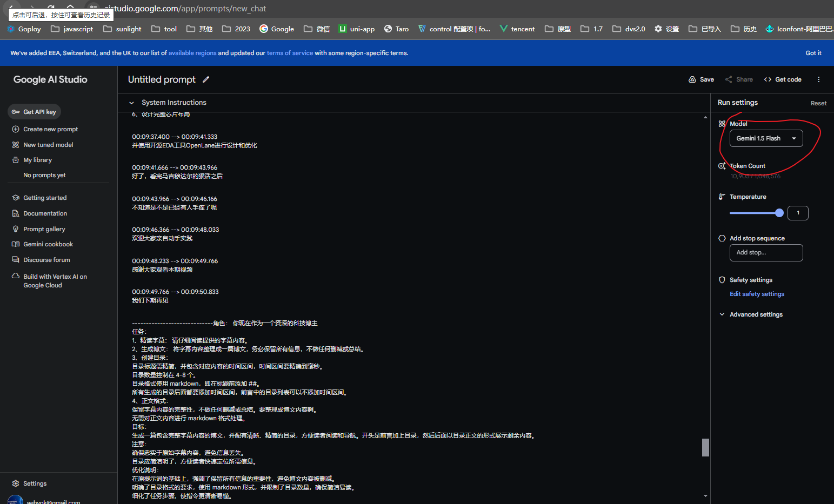Open the 已导入 bookmark folder
Viewport: 834px width, 504px height.
[x=705, y=29]
